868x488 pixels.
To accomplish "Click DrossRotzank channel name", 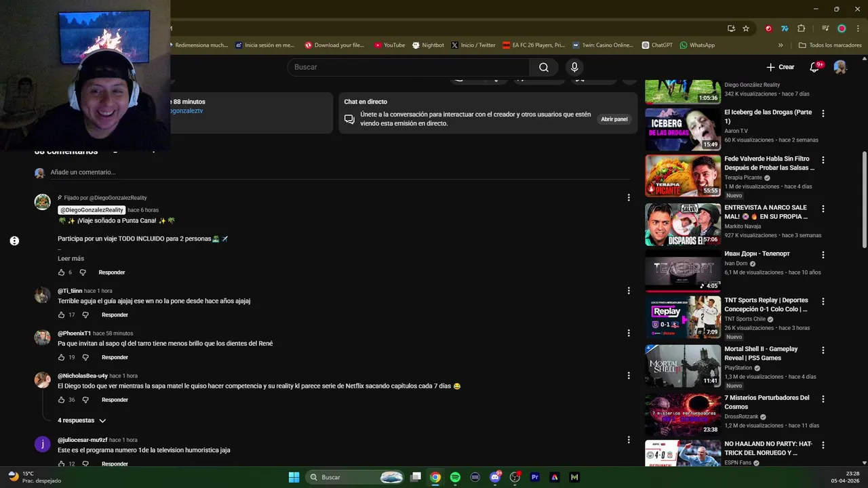I will (741, 417).
